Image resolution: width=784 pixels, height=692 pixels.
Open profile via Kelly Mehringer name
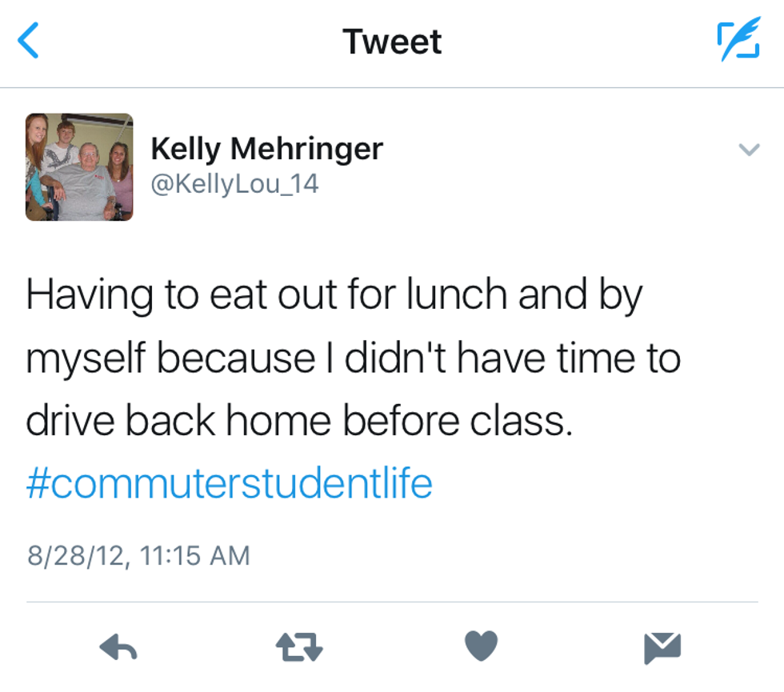tap(267, 148)
